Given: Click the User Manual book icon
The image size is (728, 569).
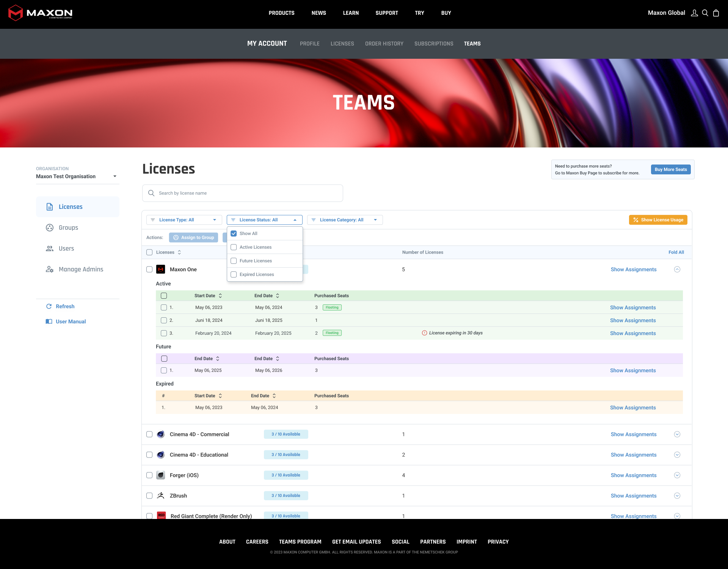Looking at the screenshot, I should pos(49,321).
